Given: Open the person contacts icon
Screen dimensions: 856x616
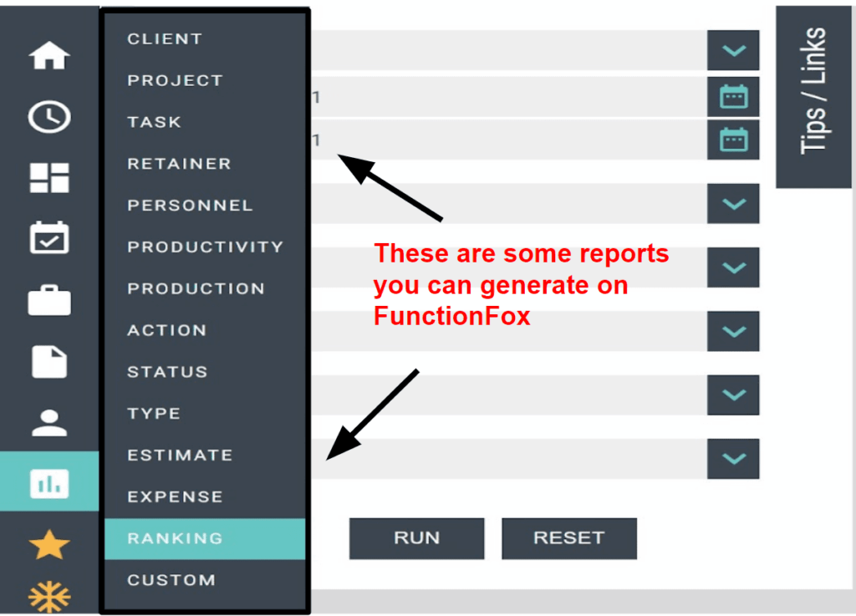Looking at the screenshot, I should point(49,423).
